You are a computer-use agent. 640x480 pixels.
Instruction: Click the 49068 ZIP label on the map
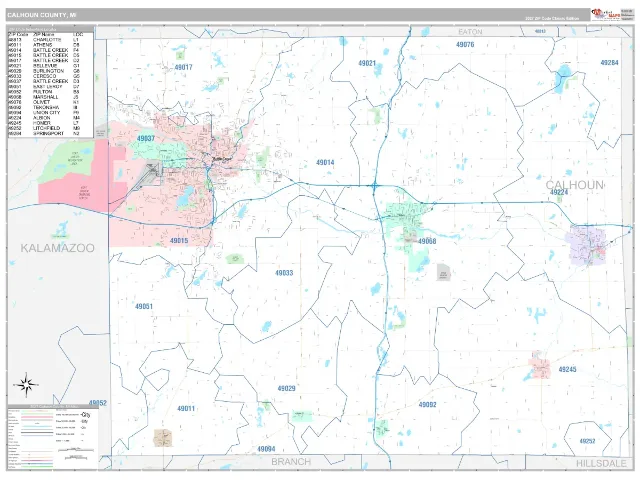(x=427, y=241)
